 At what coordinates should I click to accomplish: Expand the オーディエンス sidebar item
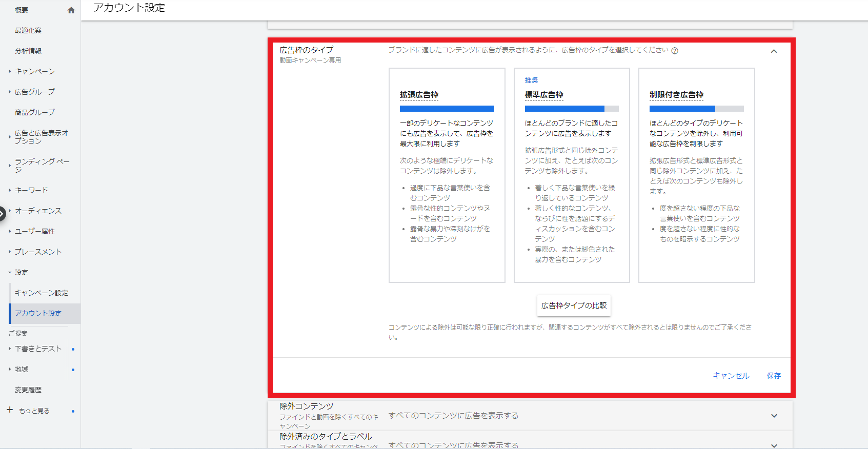click(38, 211)
